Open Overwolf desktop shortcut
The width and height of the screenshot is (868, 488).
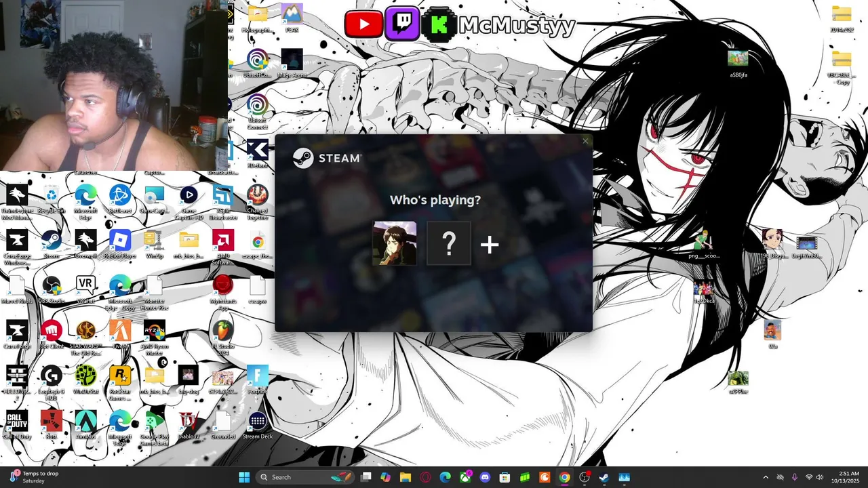coord(85,245)
